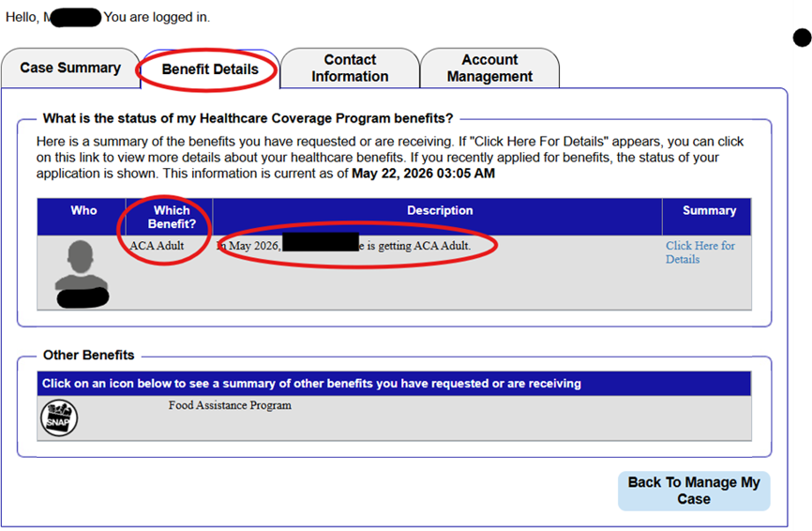Go to the Account Management tab
This screenshot has width=812, height=531.
coord(489,68)
